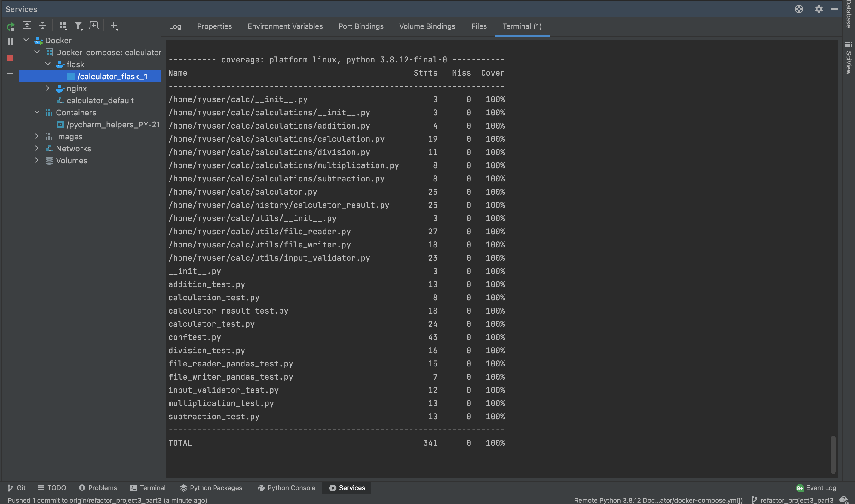Open the group-by options icon
This screenshot has width=855, height=504.
pos(63,26)
